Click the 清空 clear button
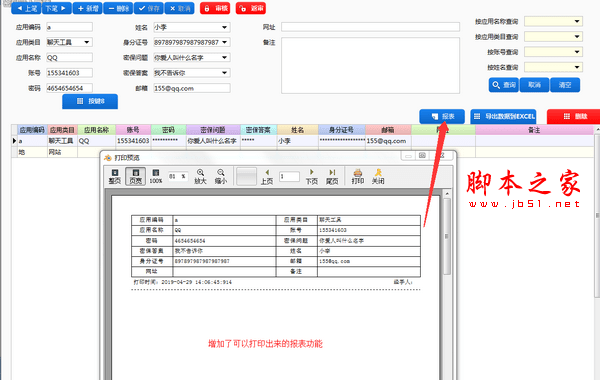This screenshot has width=600, height=380. 565,85
